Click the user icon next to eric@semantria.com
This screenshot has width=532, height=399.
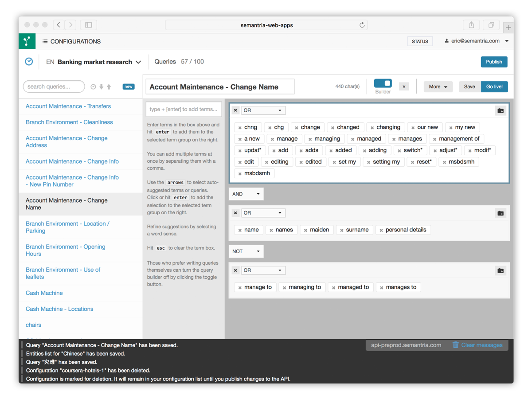coord(446,41)
